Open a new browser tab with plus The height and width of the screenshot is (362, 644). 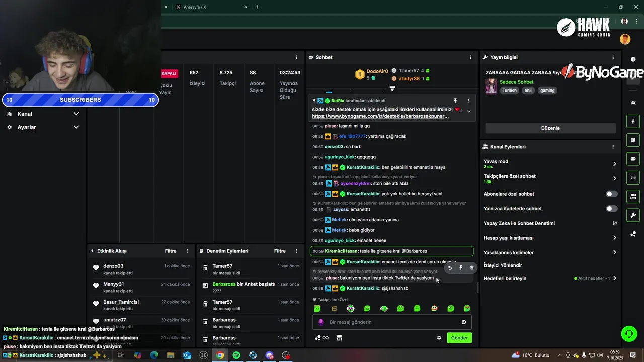258,7
